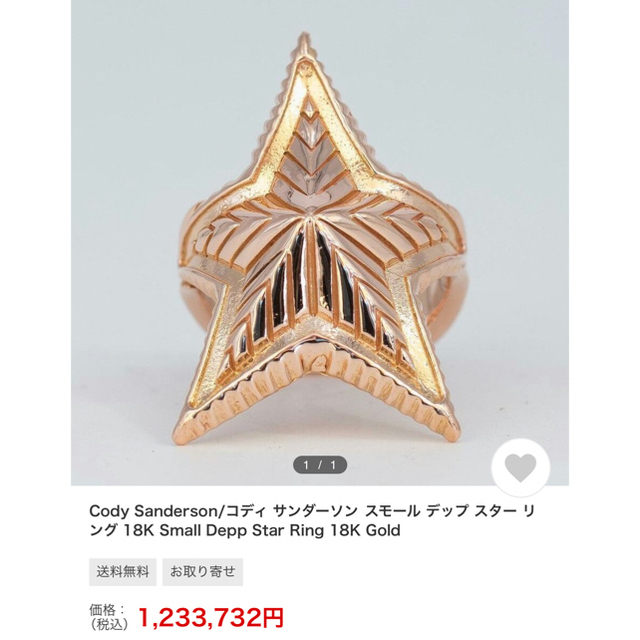This screenshot has width=640, height=640.
Task: Click the 1,233,732円 price
Action: coord(211,617)
